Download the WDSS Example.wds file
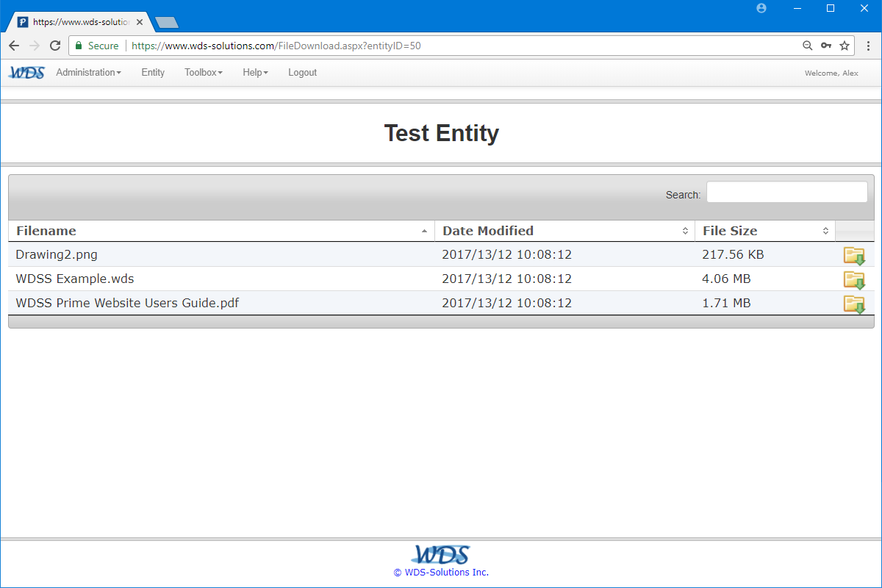Viewport: 882px width, 588px height. coord(854,280)
